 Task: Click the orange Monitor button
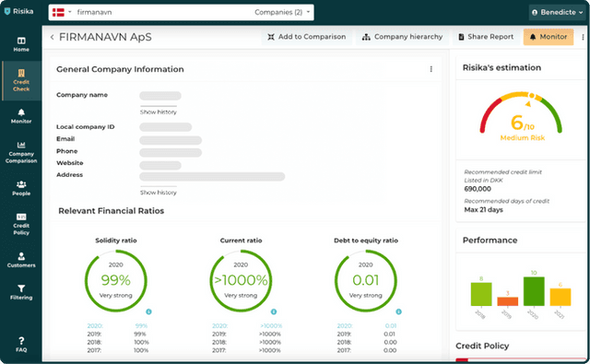pos(549,37)
